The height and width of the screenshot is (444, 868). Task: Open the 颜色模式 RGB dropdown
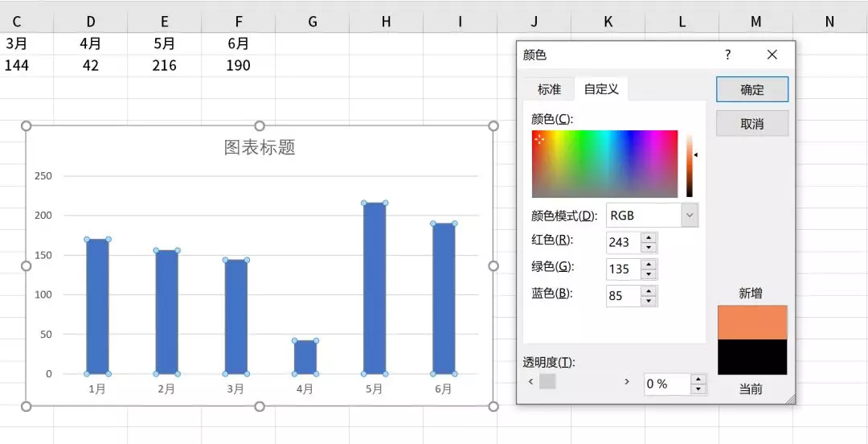[x=690, y=215]
